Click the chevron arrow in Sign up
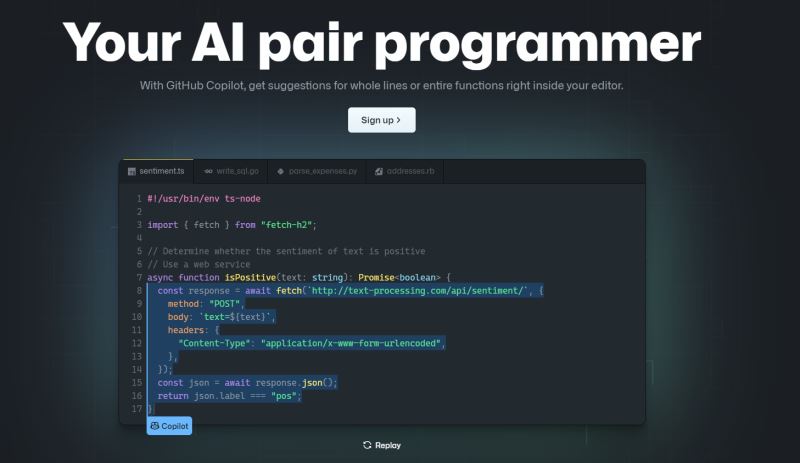Screen dimensions: 800x463 coord(398,120)
